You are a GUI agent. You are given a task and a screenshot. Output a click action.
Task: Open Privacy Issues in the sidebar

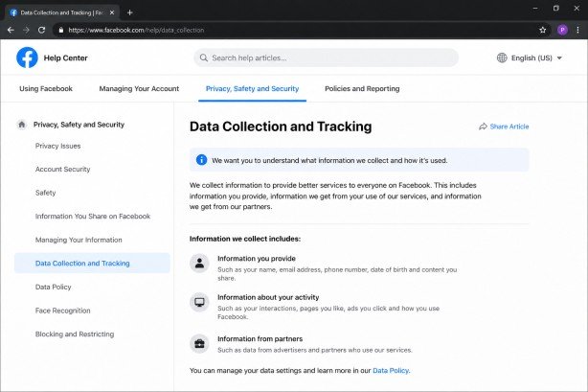[58, 146]
